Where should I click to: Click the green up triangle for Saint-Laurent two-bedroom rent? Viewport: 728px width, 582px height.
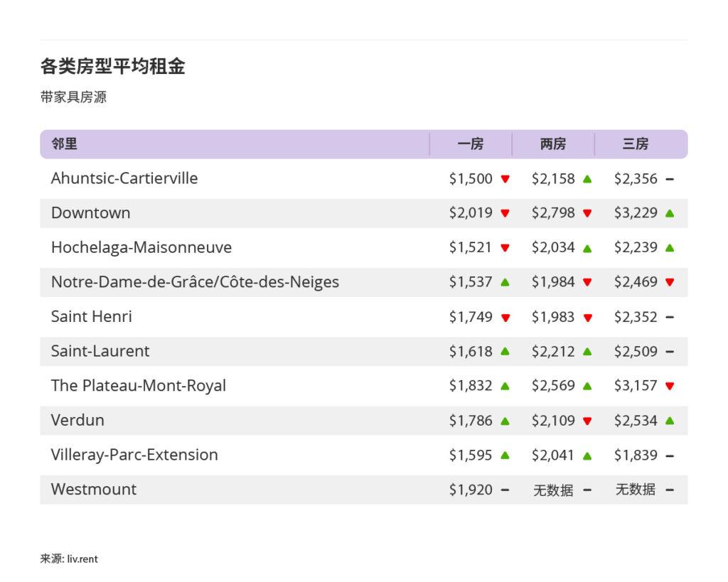tap(587, 352)
